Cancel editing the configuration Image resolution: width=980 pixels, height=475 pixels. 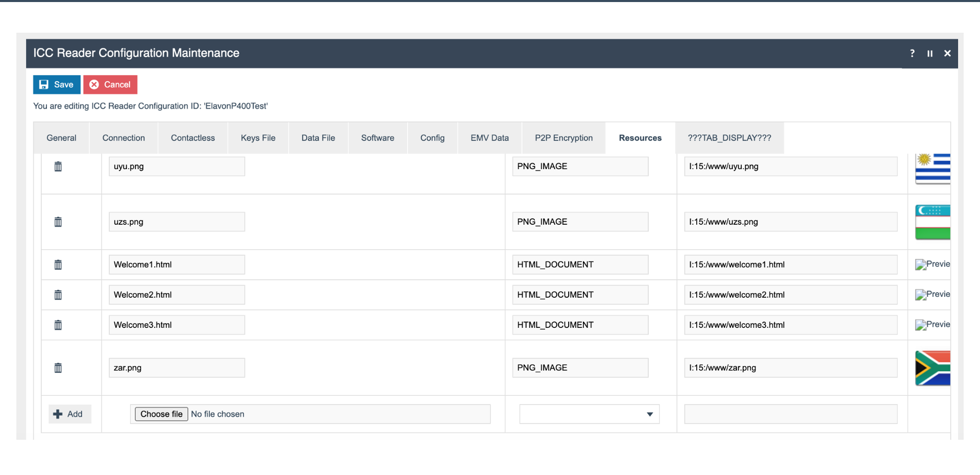click(110, 84)
